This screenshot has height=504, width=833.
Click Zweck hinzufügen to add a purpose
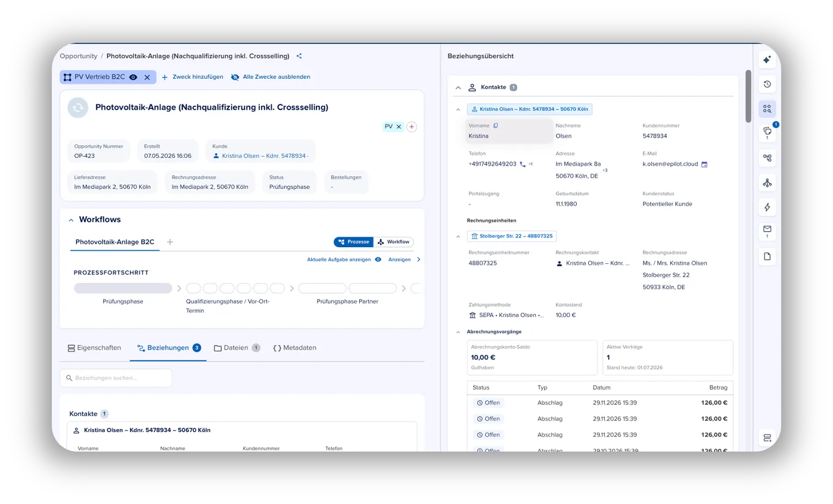(x=192, y=77)
